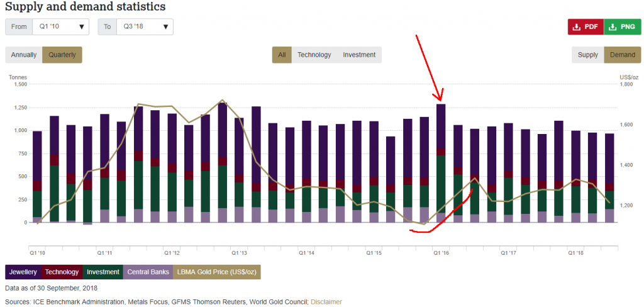This screenshot has height=307, width=644.
Task: Select Quarterly view toggle
Action: pos(62,55)
